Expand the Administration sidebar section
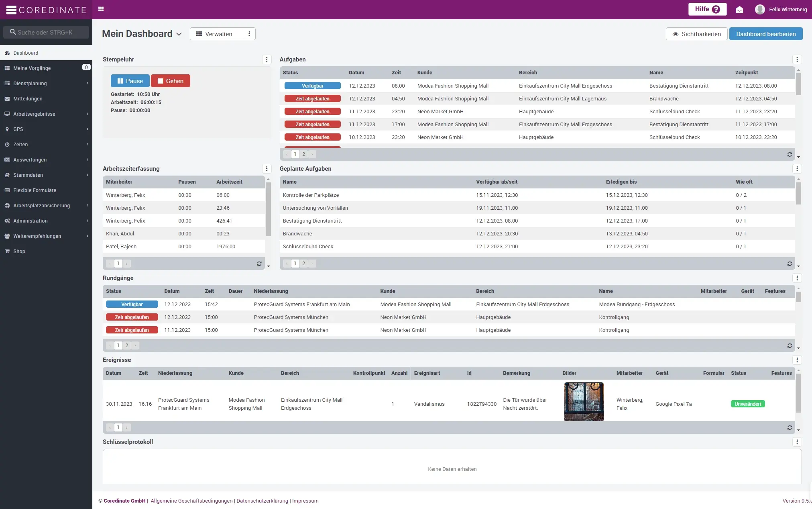Image resolution: width=812 pixels, height=509 pixels. click(x=30, y=221)
